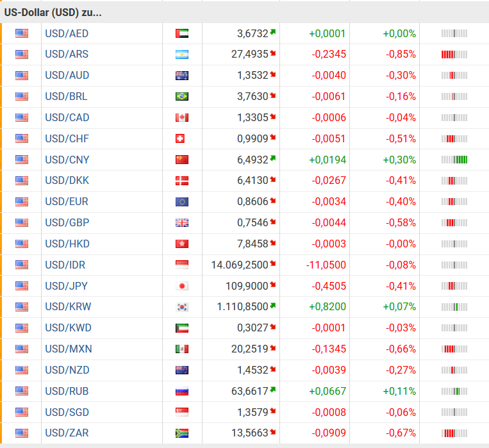Click the Japan flag icon
489x448 pixels.
coord(181,286)
